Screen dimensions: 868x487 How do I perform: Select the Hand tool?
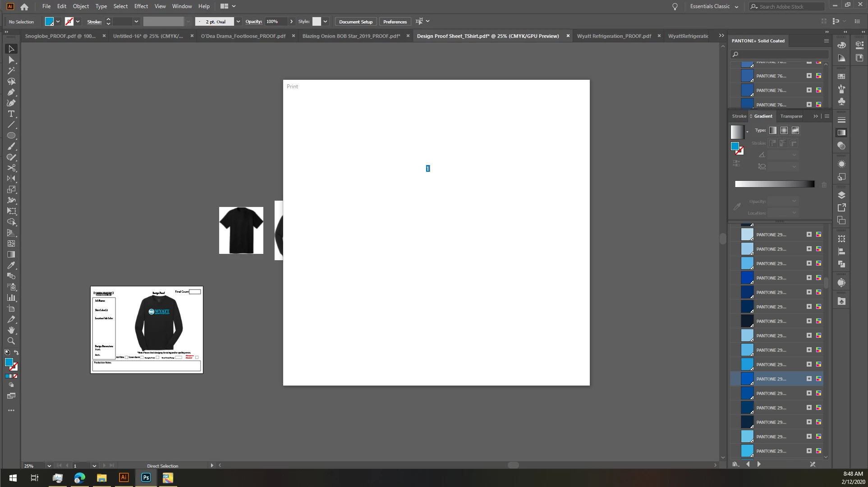pos(11,331)
